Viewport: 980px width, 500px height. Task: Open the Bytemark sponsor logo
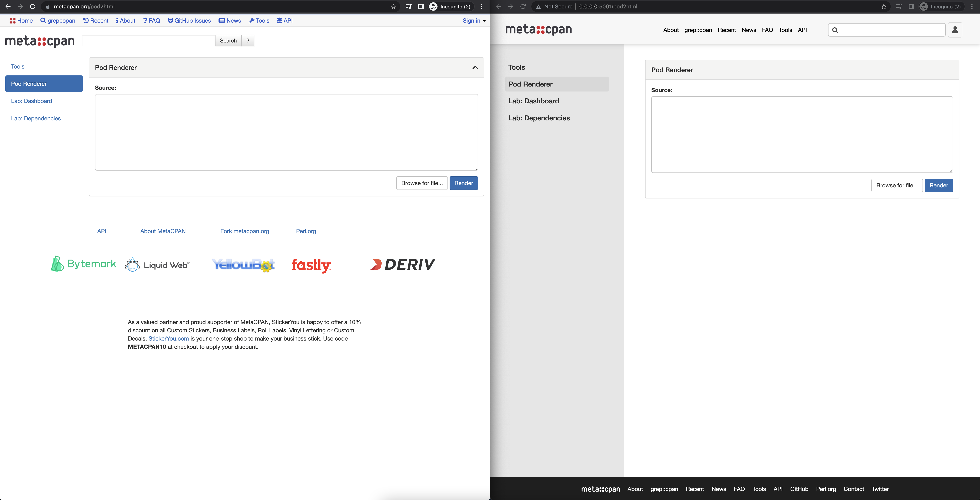pos(83,264)
